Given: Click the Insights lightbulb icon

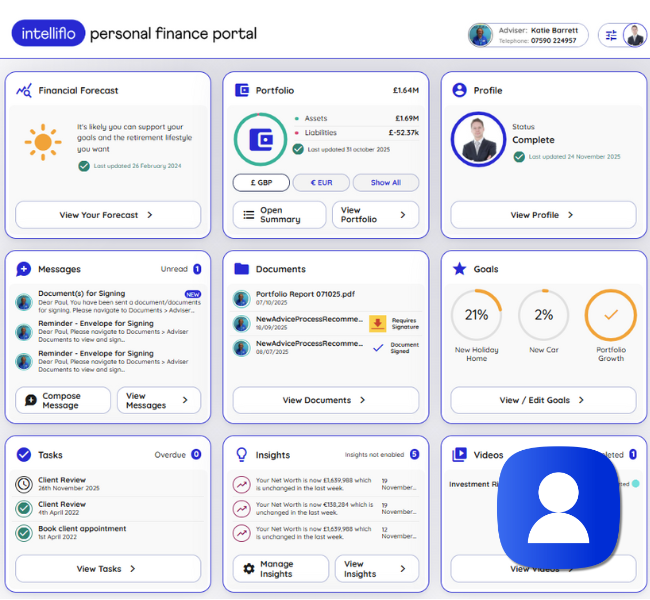Looking at the screenshot, I should 241,454.
